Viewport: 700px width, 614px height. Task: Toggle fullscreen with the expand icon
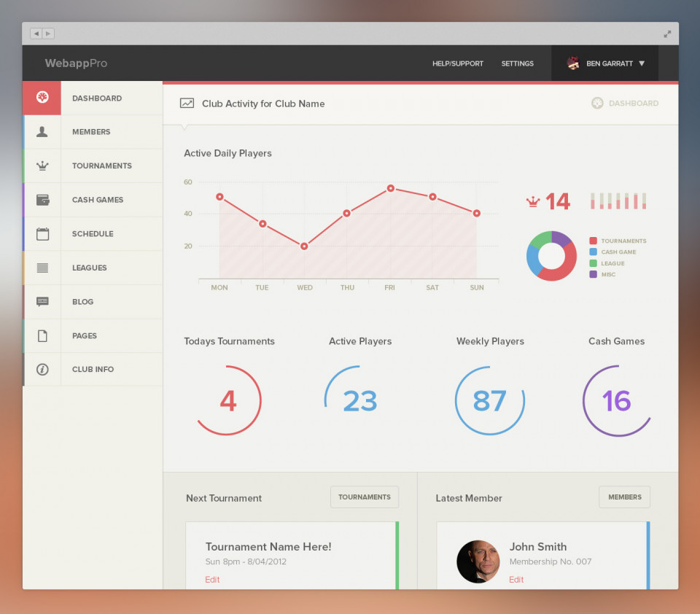click(x=667, y=34)
